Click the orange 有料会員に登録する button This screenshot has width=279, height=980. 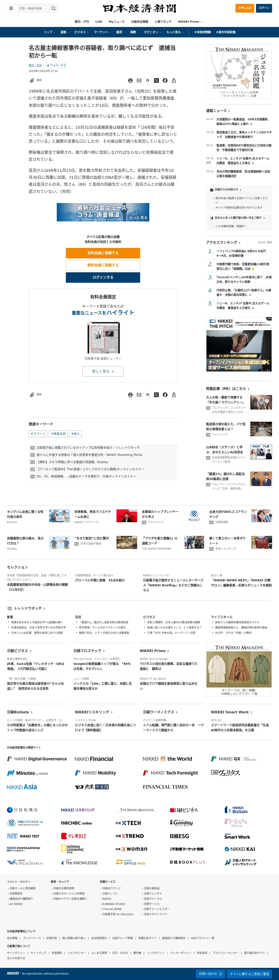[103, 253]
